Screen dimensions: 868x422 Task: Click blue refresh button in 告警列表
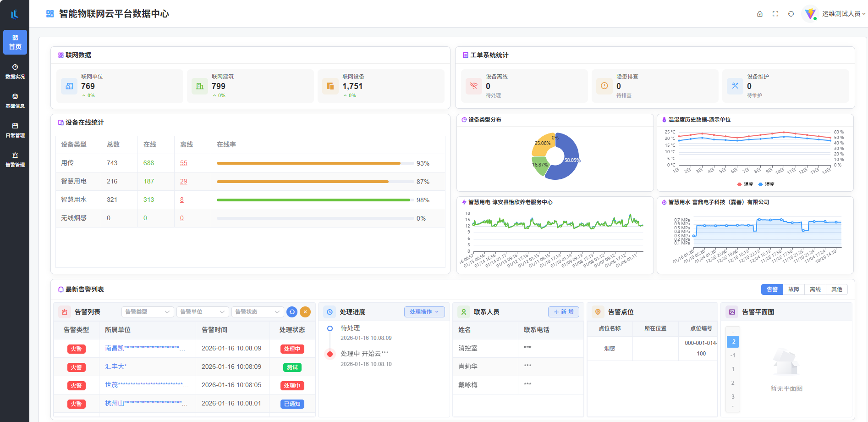click(x=292, y=312)
